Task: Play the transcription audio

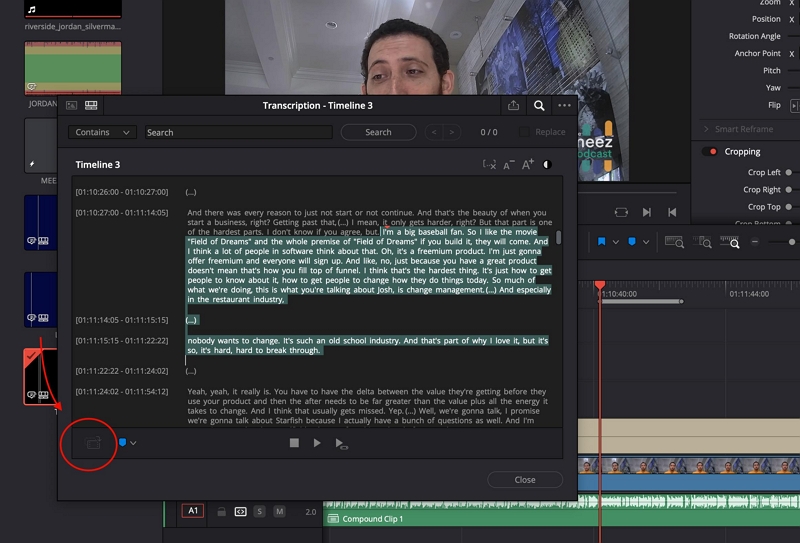Action: click(317, 443)
